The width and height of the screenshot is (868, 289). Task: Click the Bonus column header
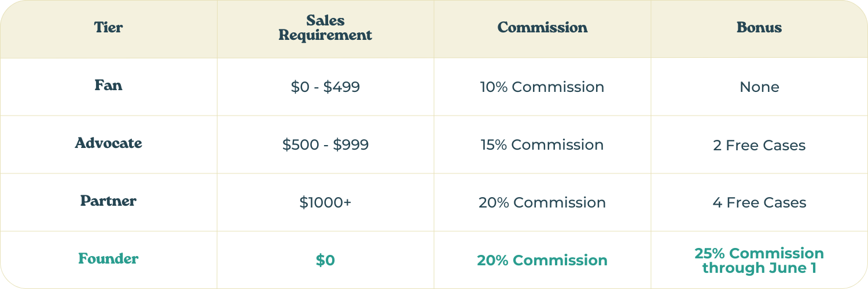pos(759,27)
